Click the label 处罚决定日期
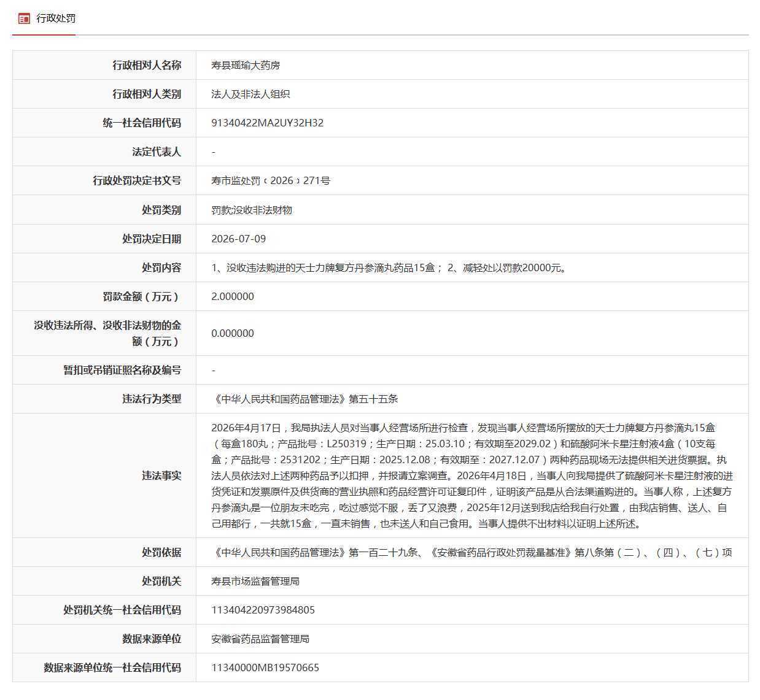Viewport: 760px width, 700px height. click(x=152, y=239)
